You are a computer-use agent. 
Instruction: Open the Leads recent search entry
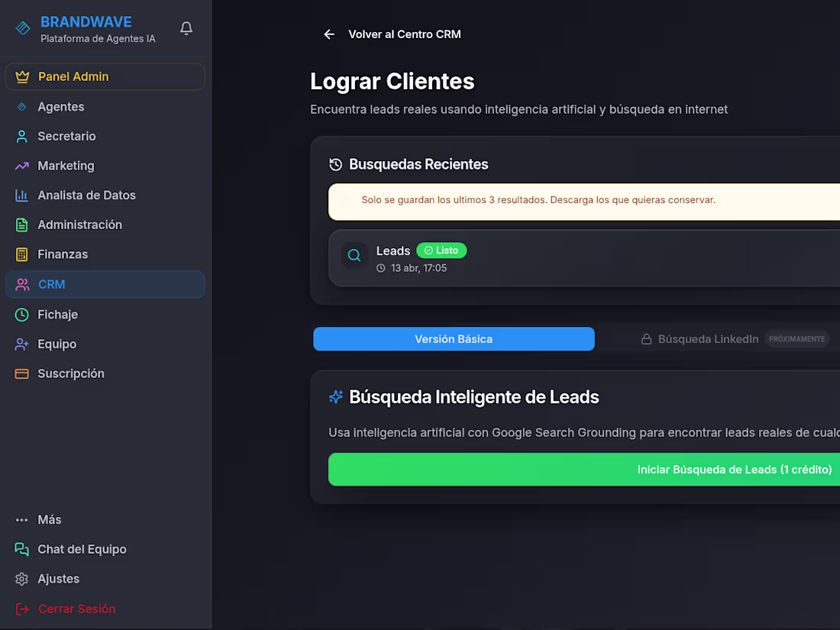[584, 258]
